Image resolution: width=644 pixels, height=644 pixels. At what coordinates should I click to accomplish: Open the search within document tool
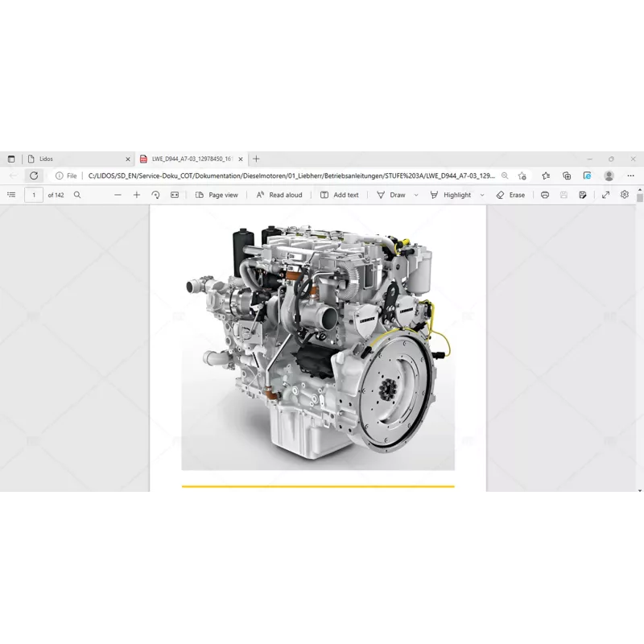pos(76,194)
